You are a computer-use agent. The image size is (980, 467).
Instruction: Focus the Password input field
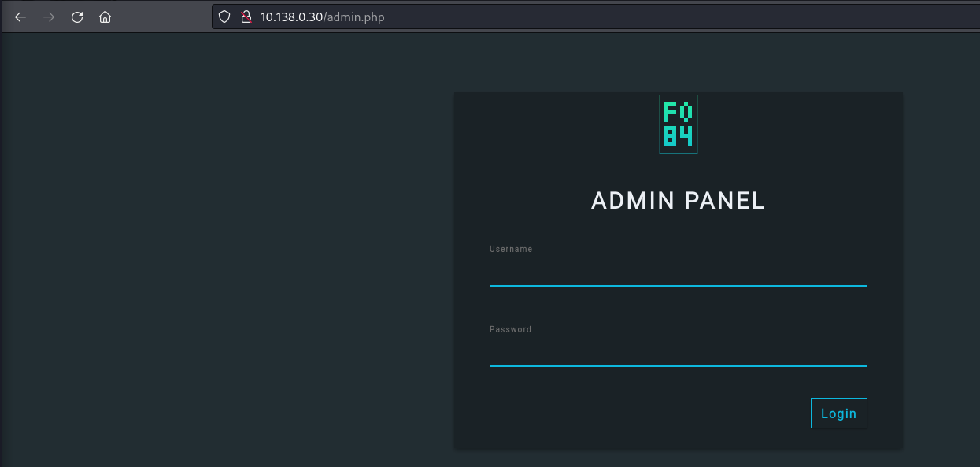(678, 352)
